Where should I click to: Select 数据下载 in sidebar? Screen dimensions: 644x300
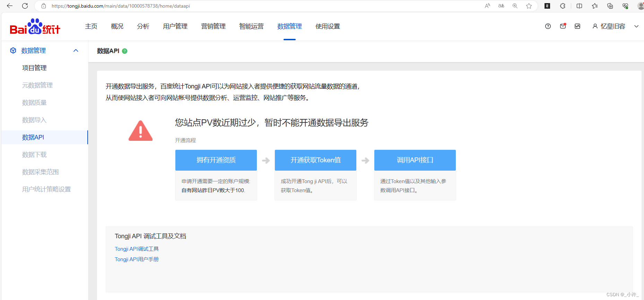click(x=34, y=155)
